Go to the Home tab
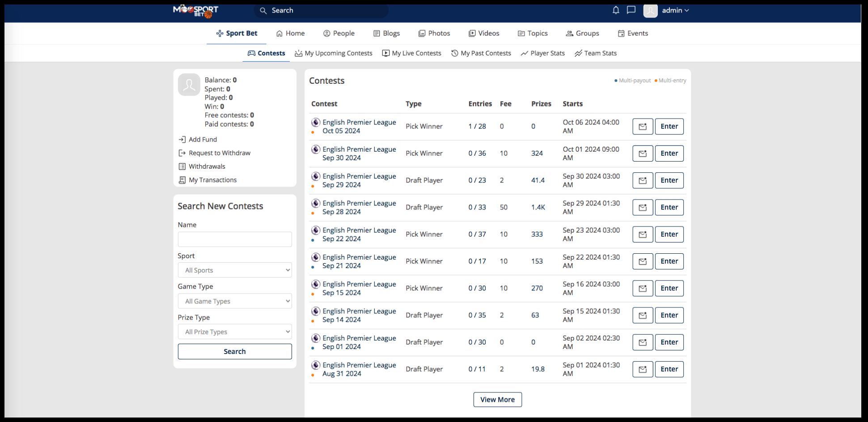Image resolution: width=868 pixels, height=422 pixels. 290,33
